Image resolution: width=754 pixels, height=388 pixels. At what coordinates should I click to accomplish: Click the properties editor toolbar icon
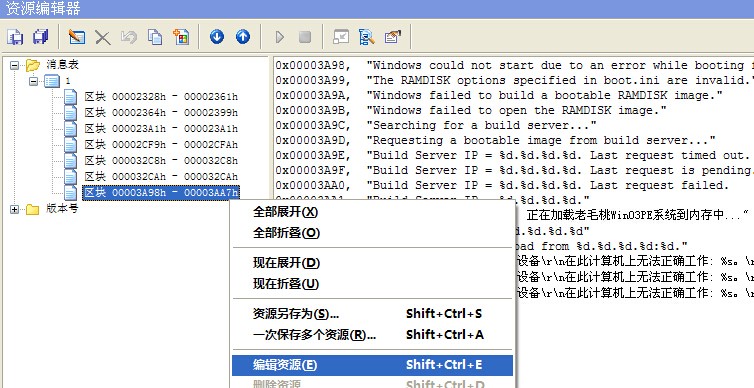point(393,37)
